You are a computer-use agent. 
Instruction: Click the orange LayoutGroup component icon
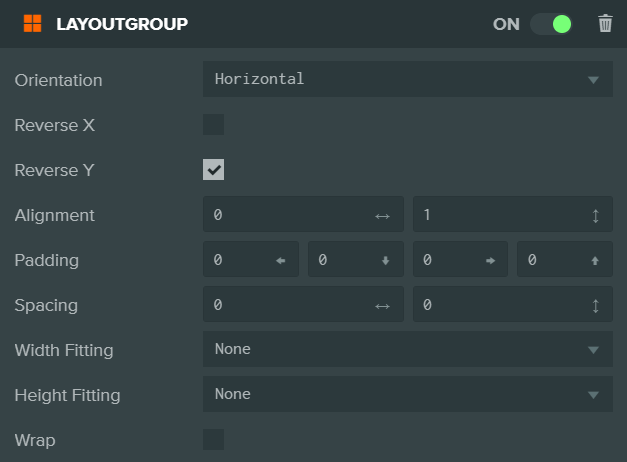pos(33,24)
